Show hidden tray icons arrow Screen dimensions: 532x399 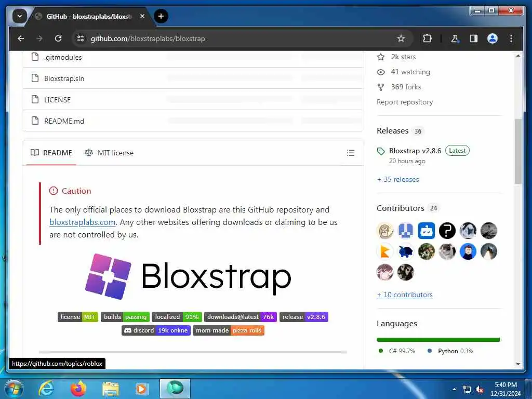tap(454, 390)
